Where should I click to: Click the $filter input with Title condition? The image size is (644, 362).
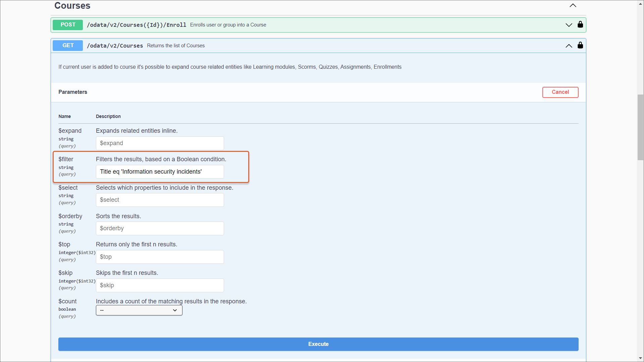pos(160,172)
